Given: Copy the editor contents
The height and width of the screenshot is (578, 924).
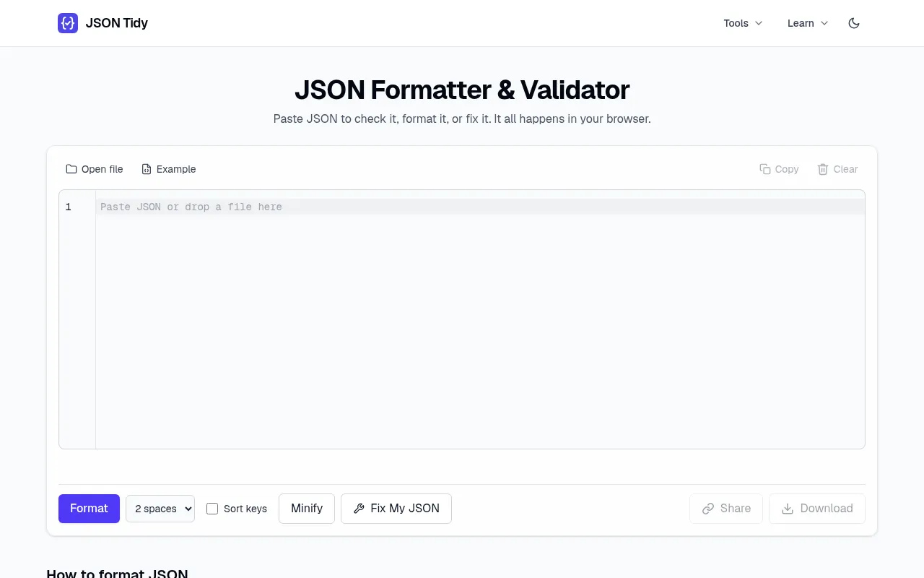Looking at the screenshot, I should click(779, 169).
